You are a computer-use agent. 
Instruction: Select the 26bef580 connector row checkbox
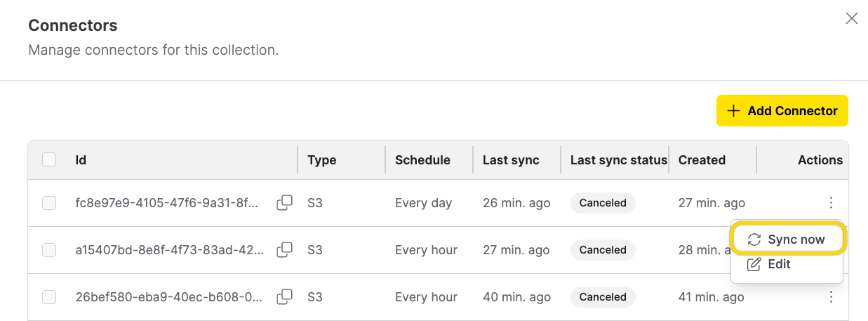tap(49, 297)
